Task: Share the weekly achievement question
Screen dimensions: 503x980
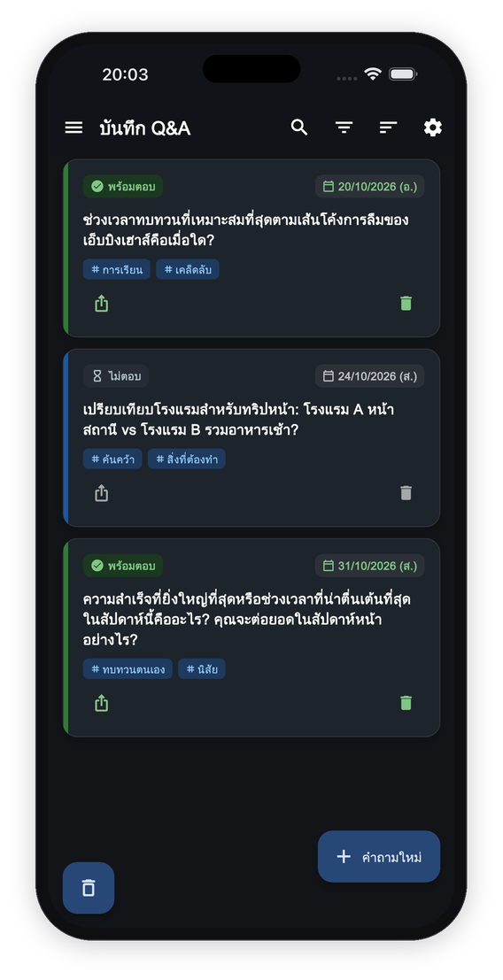Action: coord(101,703)
